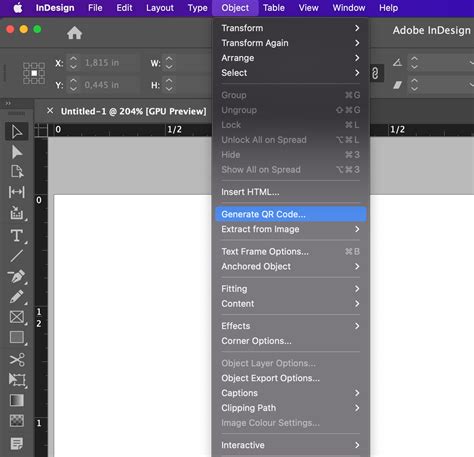Select the Untitled-1 @ 204% document tab

[133, 111]
